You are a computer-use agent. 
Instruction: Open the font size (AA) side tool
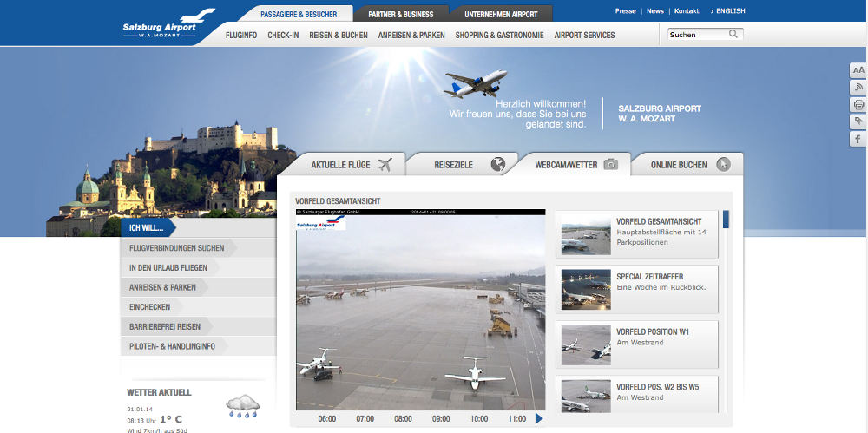point(858,70)
